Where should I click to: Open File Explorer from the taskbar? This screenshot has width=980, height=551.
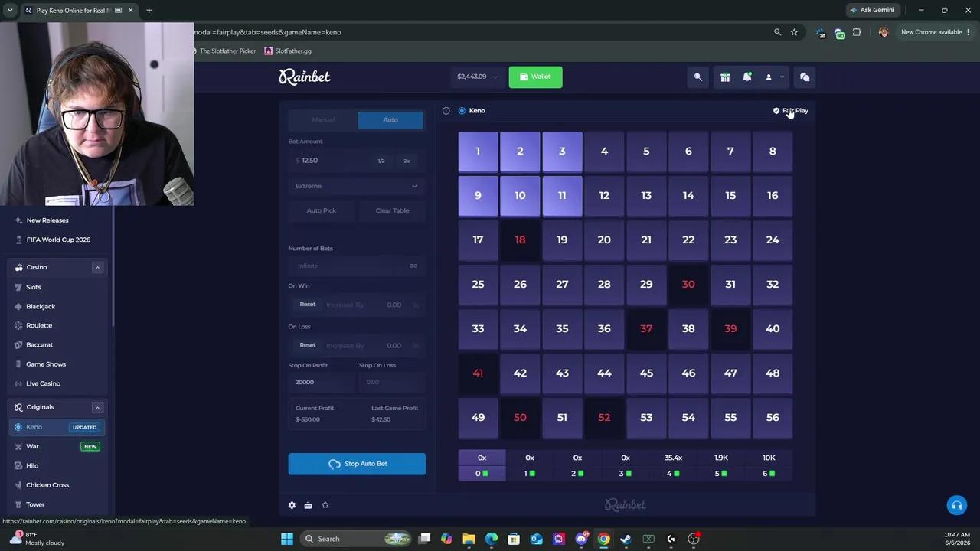[469, 539]
